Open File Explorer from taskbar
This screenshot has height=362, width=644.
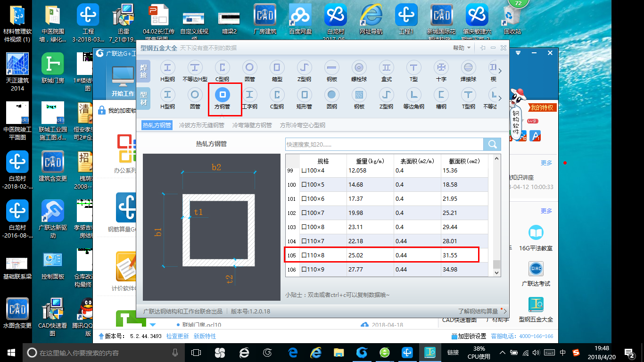(339, 353)
